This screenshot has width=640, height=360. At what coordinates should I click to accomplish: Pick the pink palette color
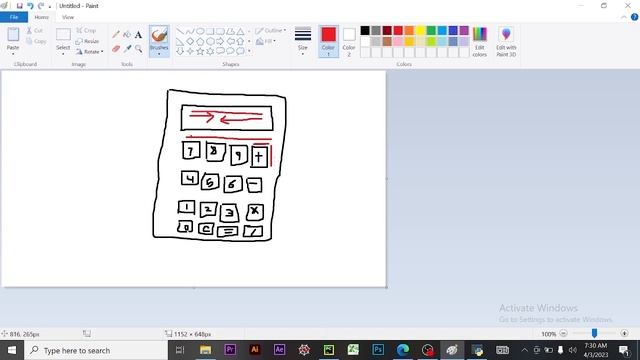pyautogui.click(x=398, y=41)
